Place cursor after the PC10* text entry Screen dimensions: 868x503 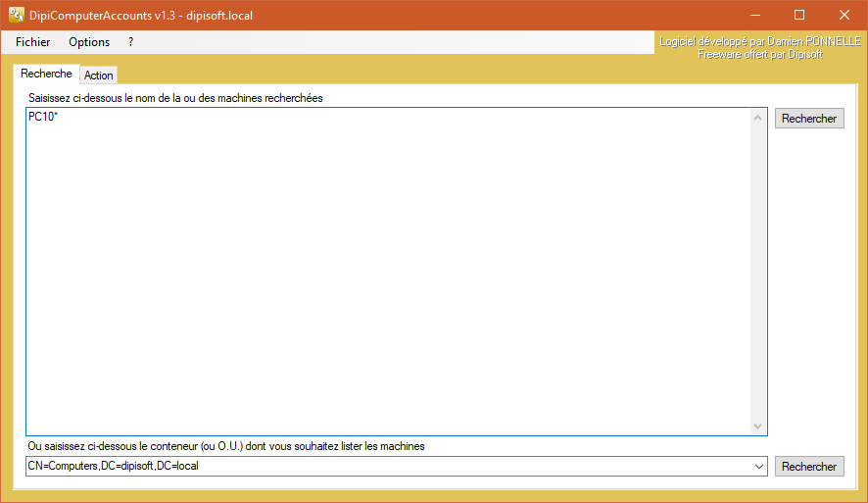coord(61,118)
